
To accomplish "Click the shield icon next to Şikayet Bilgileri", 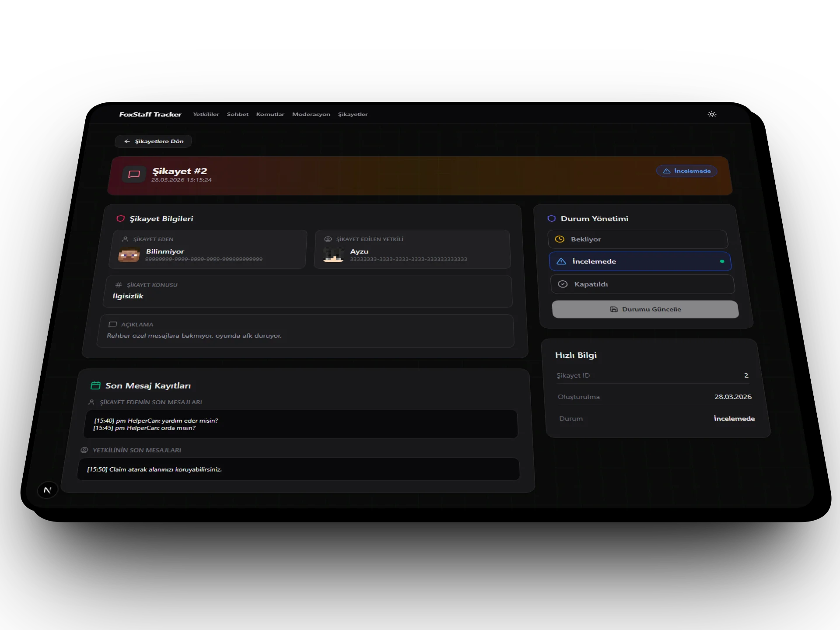I will (x=120, y=218).
